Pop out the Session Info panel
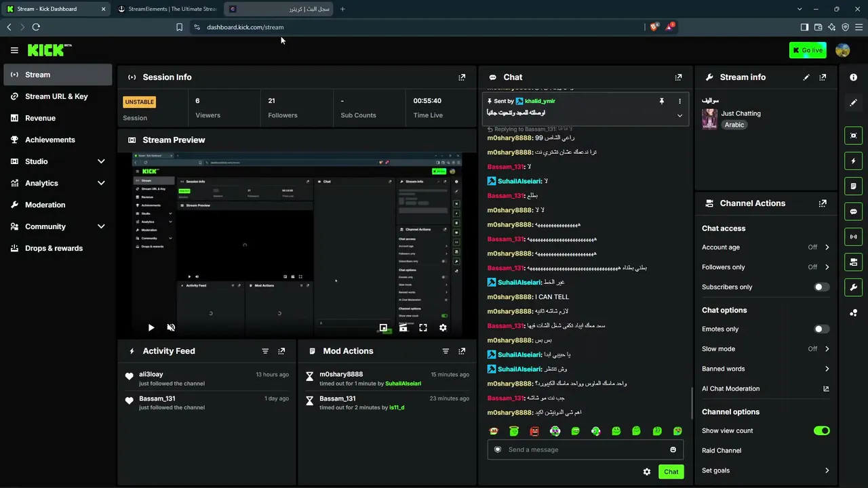868x488 pixels. [x=462, y=77]
